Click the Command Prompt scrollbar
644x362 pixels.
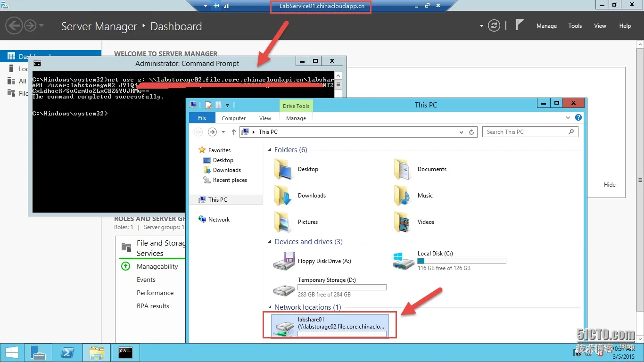click(x=338, y=85)
